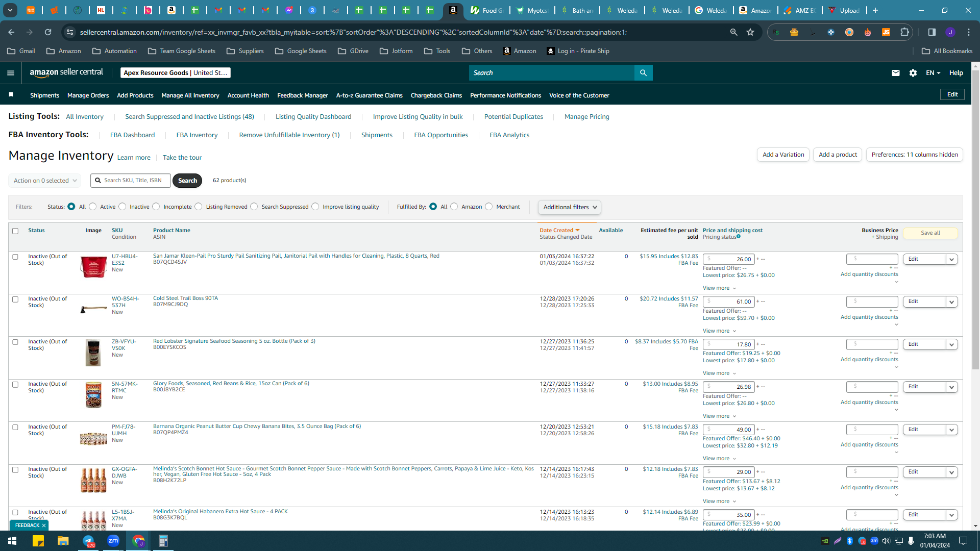Close the Feedback widget with X
Screen dimensions: 980x551
(x=44, y=525)
